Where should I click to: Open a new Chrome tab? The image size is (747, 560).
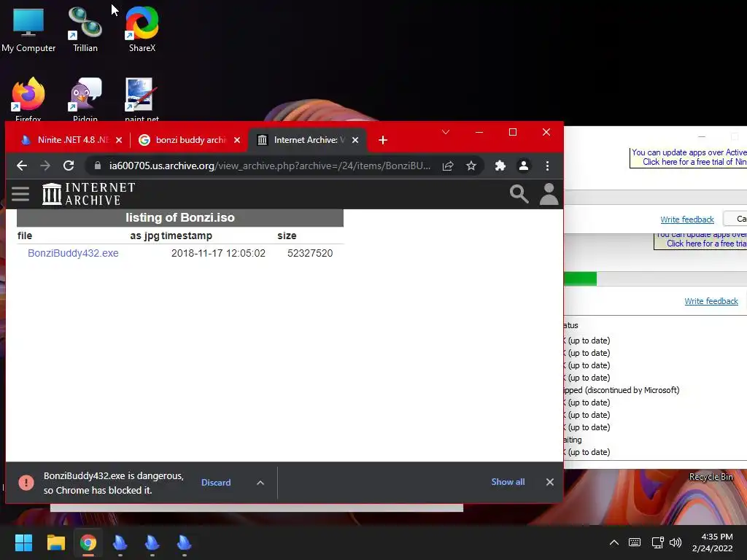tap(382, 140)
